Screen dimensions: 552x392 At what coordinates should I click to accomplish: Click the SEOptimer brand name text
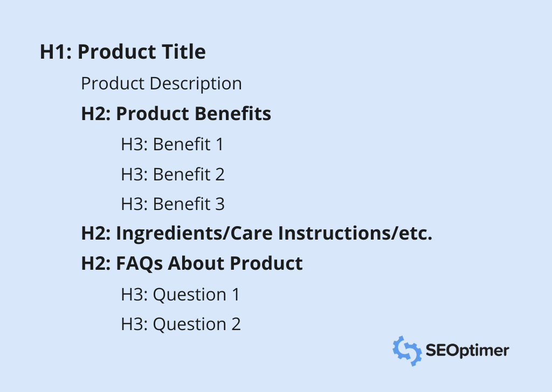(467, 351)
